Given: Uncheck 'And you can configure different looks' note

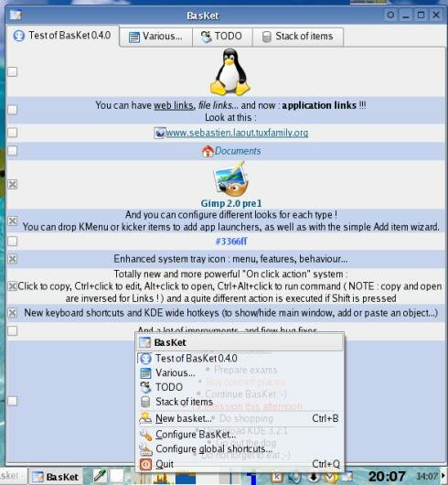Looking at the screenshot, I should [x=13, y=221].
